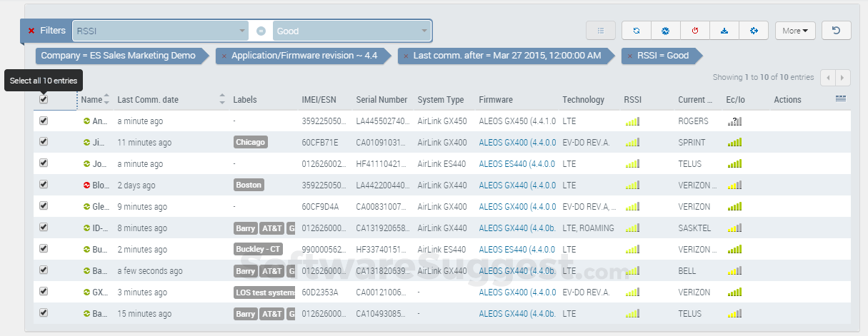Click the grayed list view icon
Image resolution: width=868 pixels, height=336 pixels.
tap(601, 31)
